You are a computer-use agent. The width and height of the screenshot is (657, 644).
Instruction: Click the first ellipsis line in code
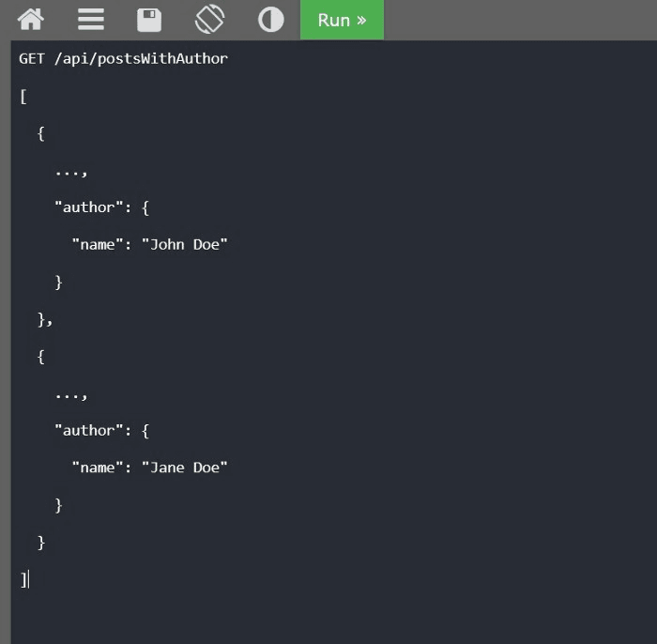pos(70,171)
